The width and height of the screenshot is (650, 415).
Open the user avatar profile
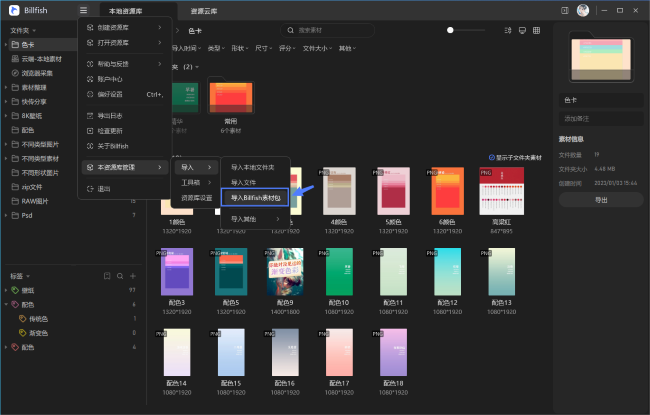(583, 9)
